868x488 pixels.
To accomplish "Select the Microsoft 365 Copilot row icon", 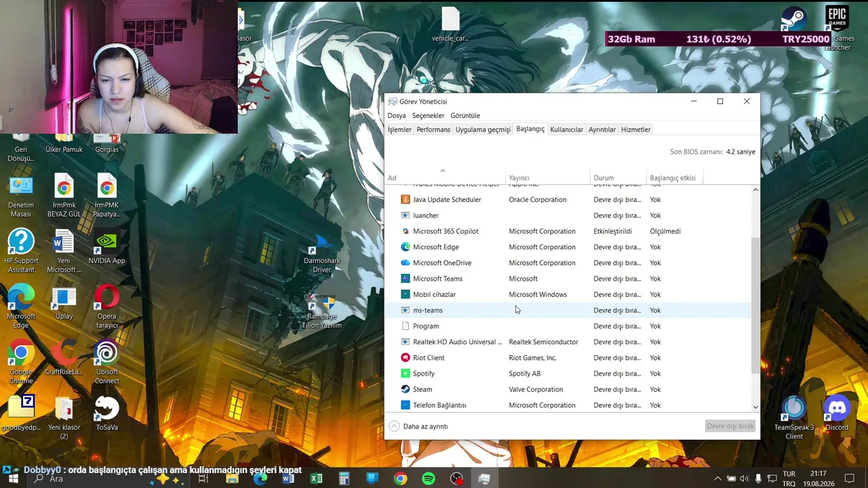I will click(406, 231).
